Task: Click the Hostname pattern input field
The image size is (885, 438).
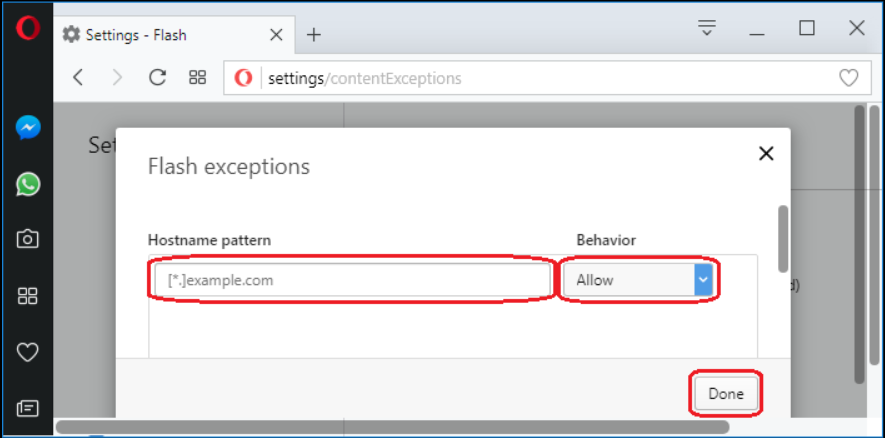Action: pyautogui.click(x=351, y=280)
